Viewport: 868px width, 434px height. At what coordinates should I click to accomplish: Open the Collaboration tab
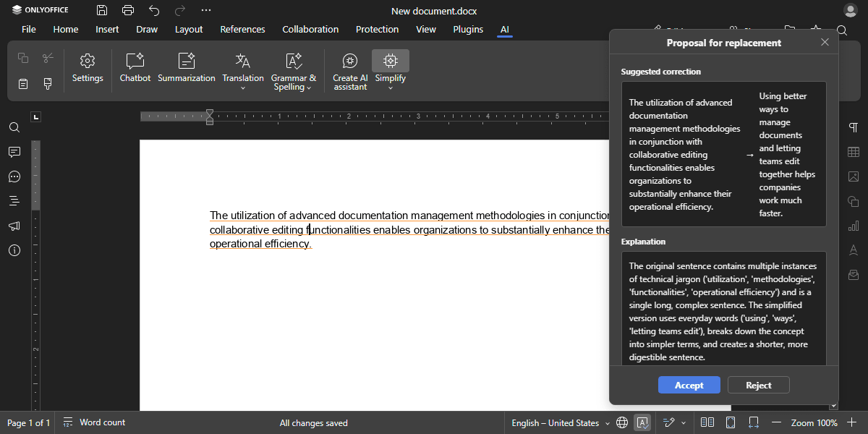[x=310, y=30]
